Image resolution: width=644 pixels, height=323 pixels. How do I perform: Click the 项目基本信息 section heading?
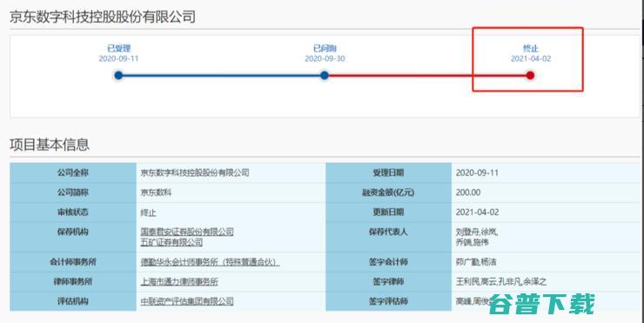50,145
